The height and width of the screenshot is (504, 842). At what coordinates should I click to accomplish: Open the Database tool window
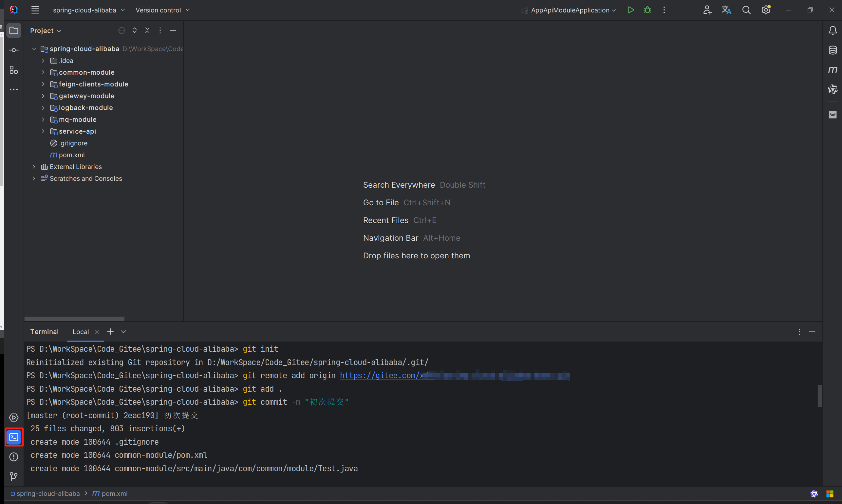pos(832,50)
